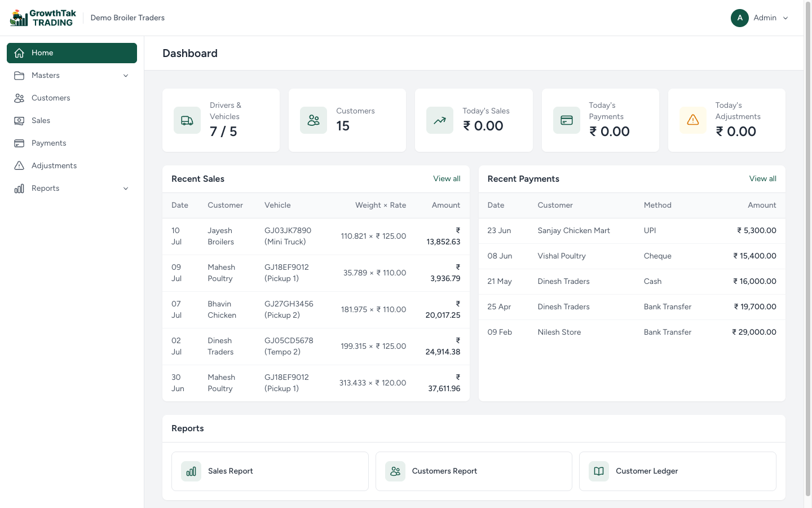The height and width of the screenshot is (508, 812).
Task: Click amount 3,936.79 in Recent Sales
Action: [x=445, y=273]
